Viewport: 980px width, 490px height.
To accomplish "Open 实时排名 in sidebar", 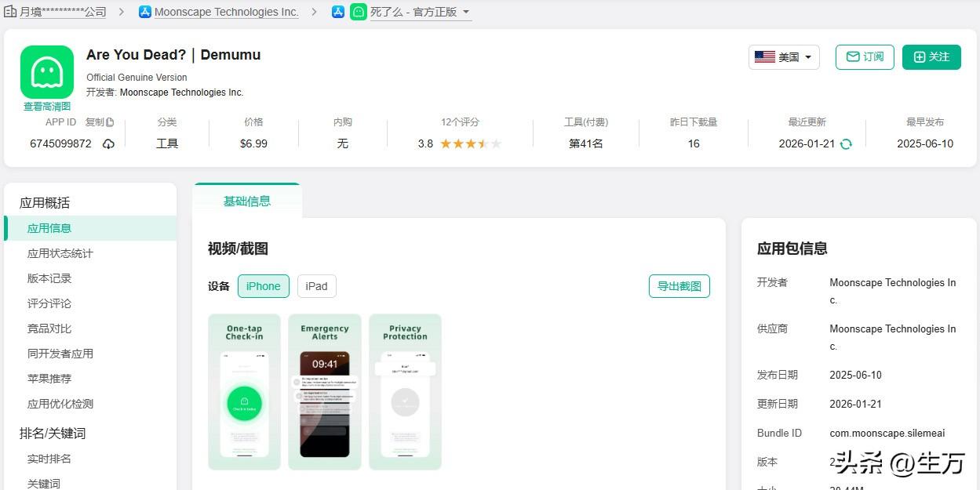I will pos(49,459).
